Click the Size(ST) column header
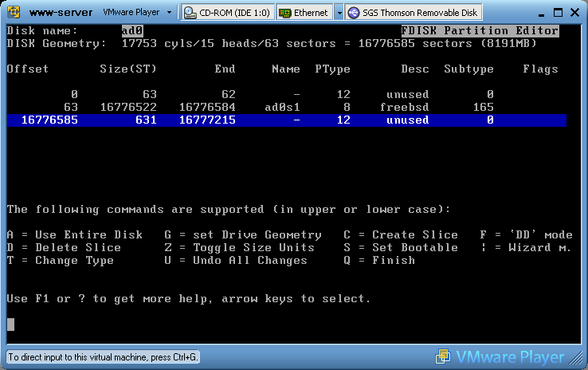The width and height of the screenshot is (588, 370). click(x=127, y=69)
